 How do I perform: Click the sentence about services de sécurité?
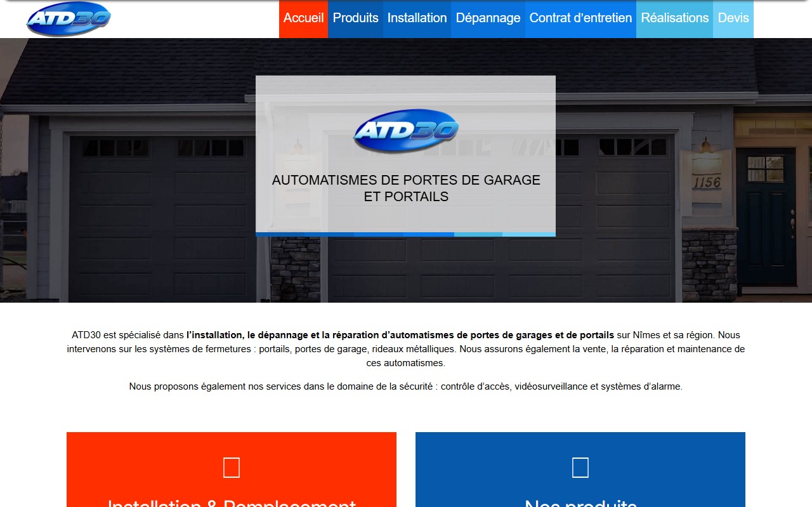(x=406, y=386)
